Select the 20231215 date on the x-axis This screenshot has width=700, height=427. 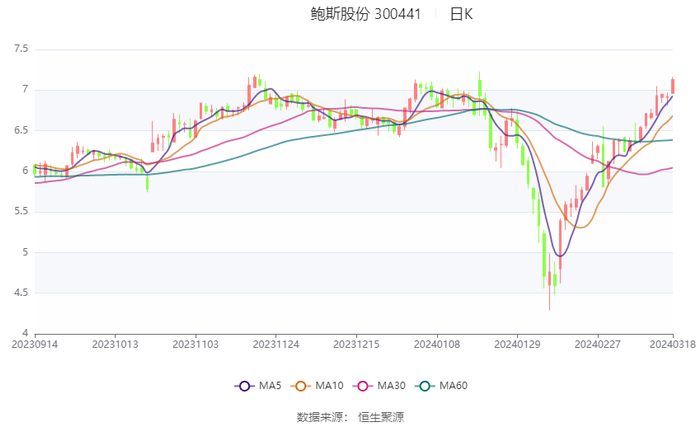357,344
